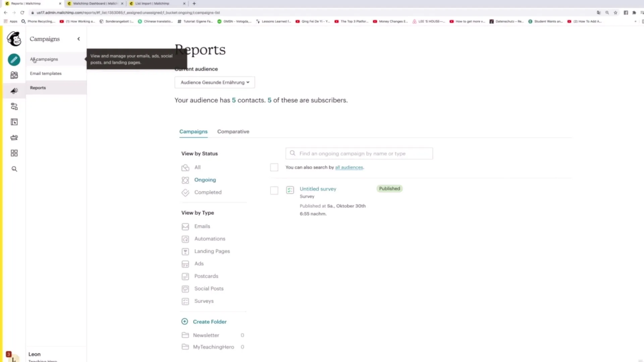Click the plus icon beside Create Folder
Viewport: 644px width, 362px height.
click(x=184, y=321)
